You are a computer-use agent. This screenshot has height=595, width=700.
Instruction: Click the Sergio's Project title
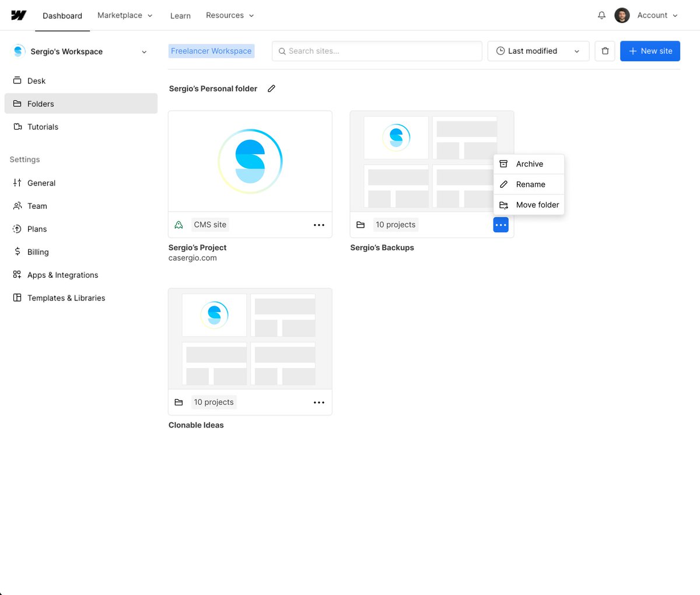197,247
